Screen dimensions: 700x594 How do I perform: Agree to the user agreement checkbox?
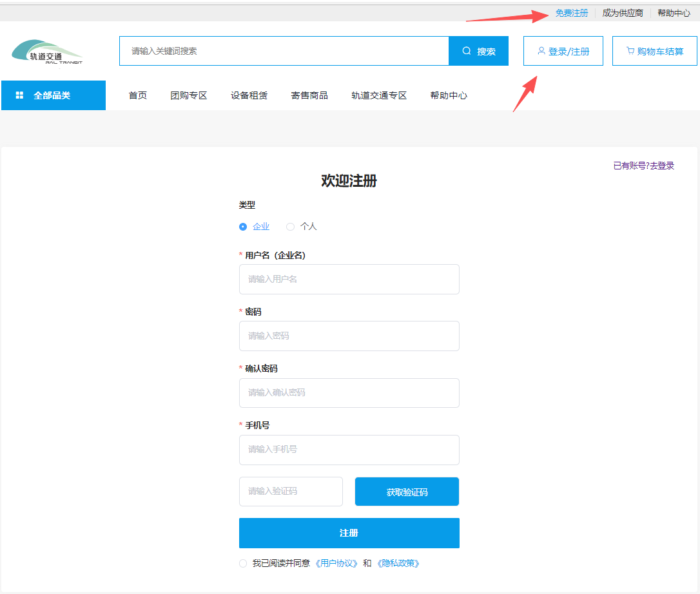(243, 564)
